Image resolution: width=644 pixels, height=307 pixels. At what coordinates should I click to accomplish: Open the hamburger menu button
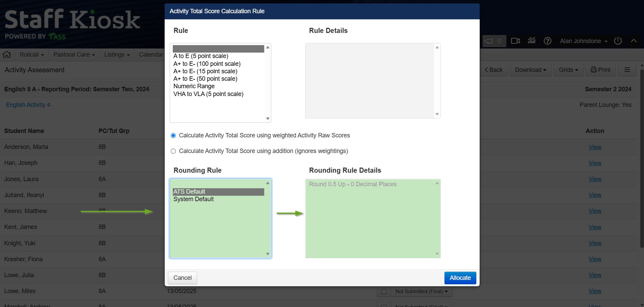tap(627, 70)
